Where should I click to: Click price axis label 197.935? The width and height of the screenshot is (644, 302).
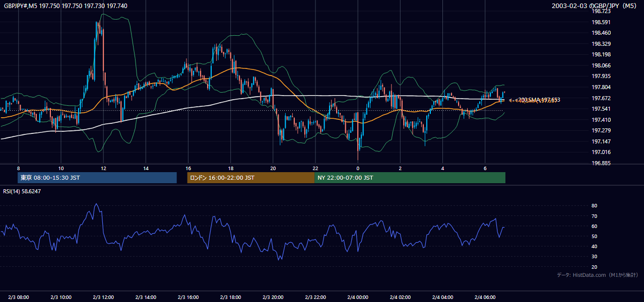pyautogui.click(x=601, y=76)
